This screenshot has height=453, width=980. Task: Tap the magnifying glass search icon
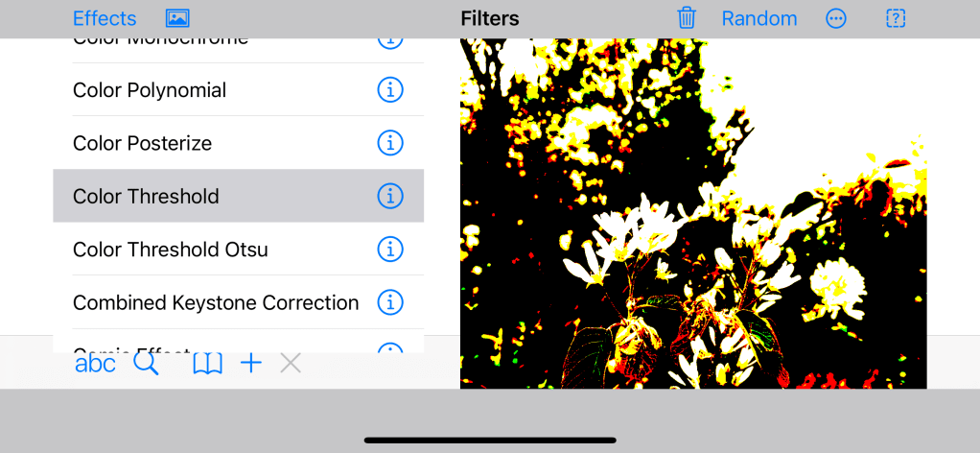146,363
